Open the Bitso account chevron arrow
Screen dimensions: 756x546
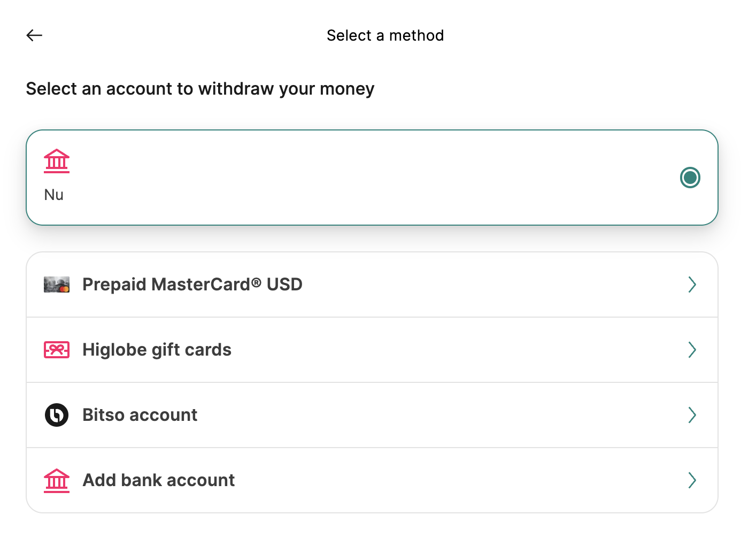[692, 415]
